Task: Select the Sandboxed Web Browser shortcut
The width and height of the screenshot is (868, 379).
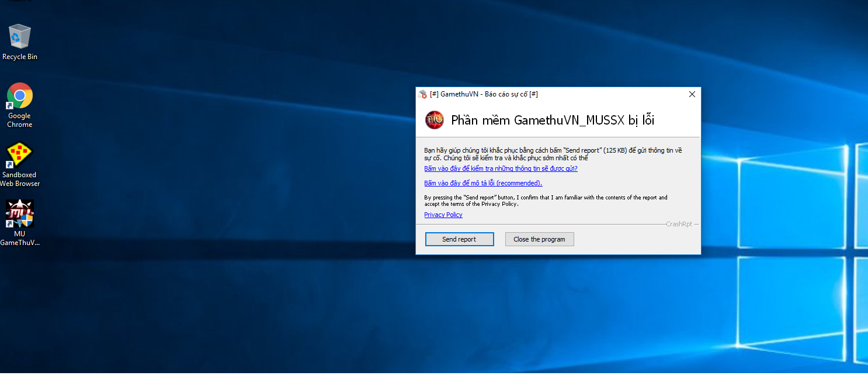Action: tap(20, 164)
